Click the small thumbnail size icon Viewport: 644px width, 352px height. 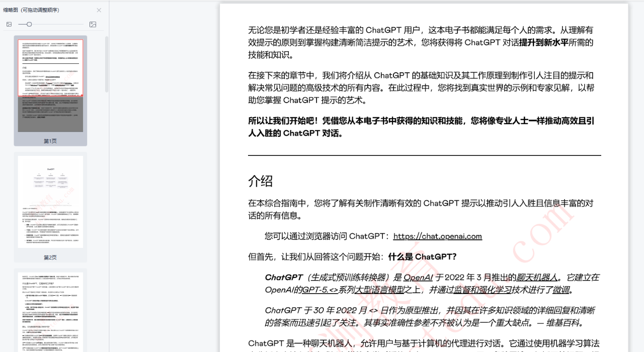9,24
